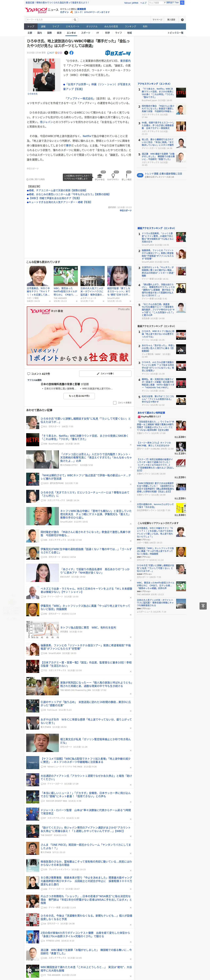Click the keyword search input field

[x=49, y=19]
